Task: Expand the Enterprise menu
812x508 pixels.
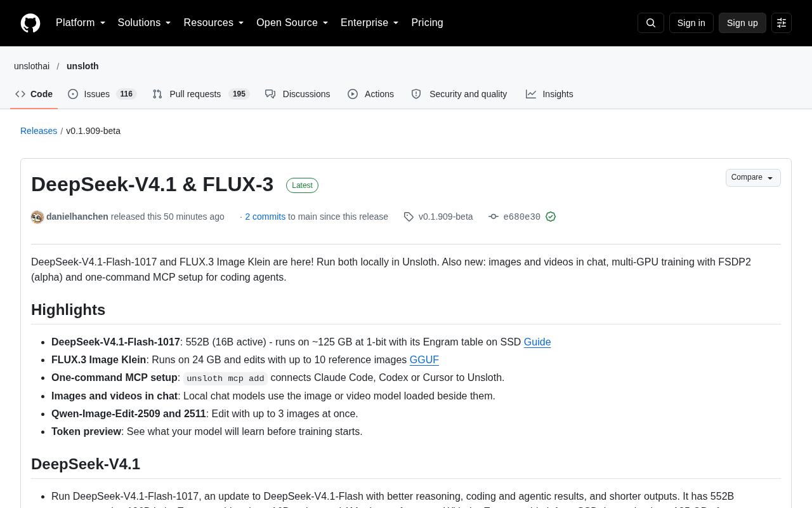Action: [370, 23]
